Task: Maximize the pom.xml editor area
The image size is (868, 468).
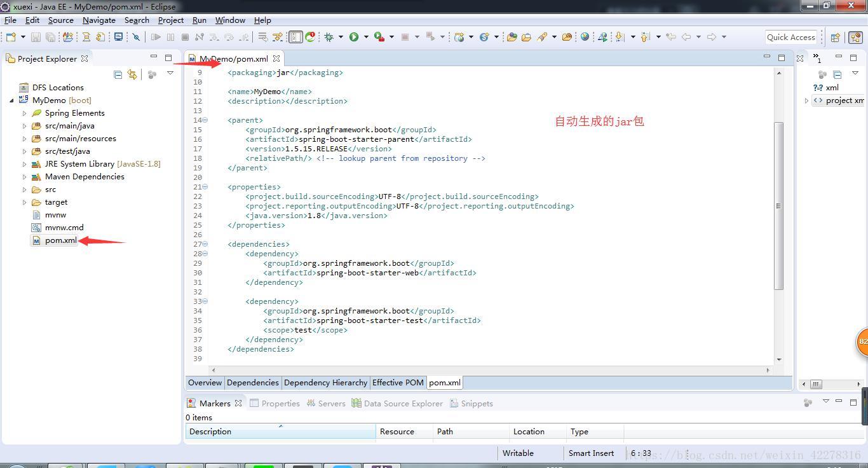Action: 782,57
